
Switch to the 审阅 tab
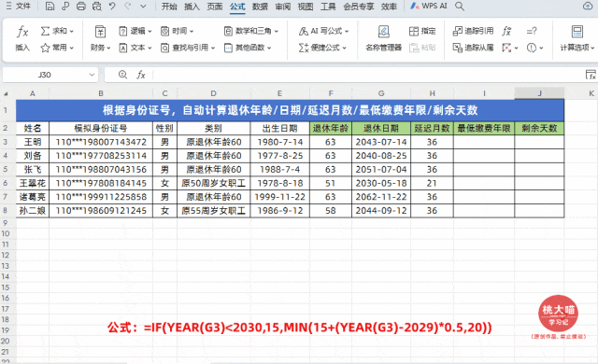(283, 7)
